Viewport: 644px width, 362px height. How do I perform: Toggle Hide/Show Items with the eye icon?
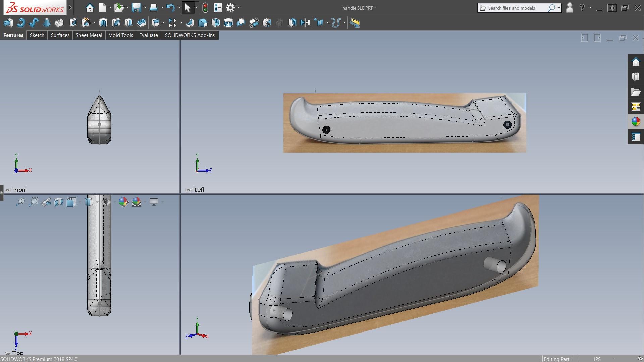click(x=106, y=202)
